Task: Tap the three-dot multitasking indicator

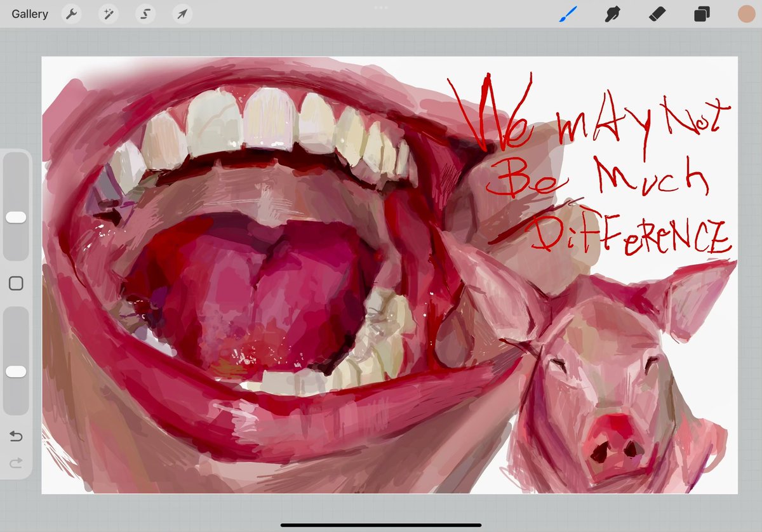Action: click(381, 8)
